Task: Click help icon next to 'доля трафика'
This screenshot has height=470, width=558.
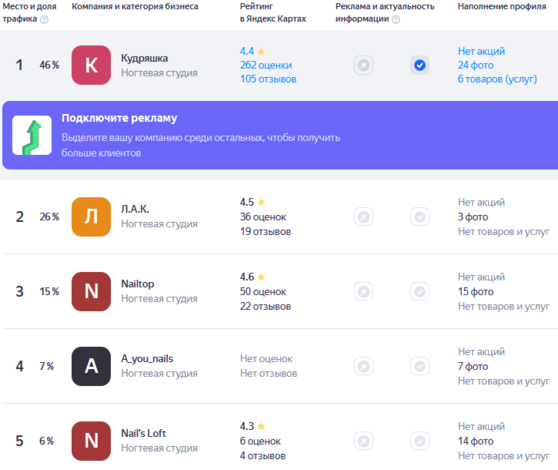Action: [44, 20]
